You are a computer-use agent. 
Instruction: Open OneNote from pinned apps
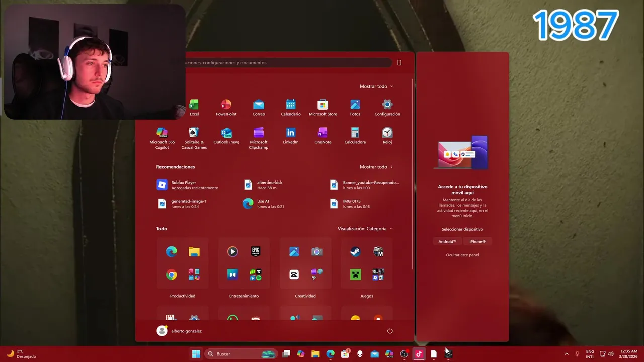323,136
